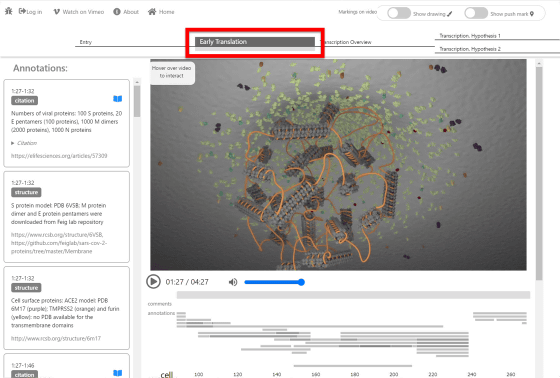Switch to Transcription Overview tab
Screen dimensions: 560x378
point(347,42)
